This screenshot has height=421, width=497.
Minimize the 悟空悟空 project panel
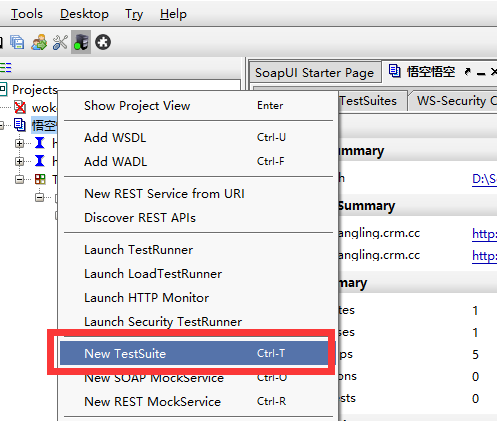481,72
